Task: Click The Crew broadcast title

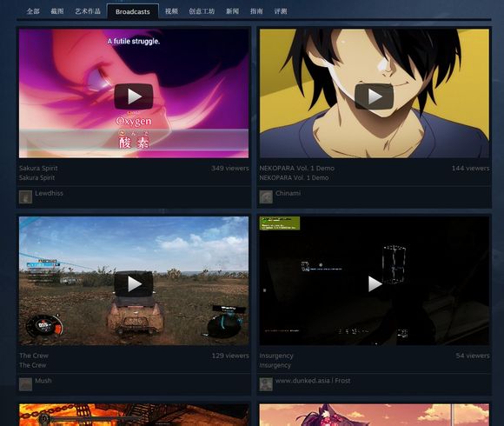Action: (34, 356)
